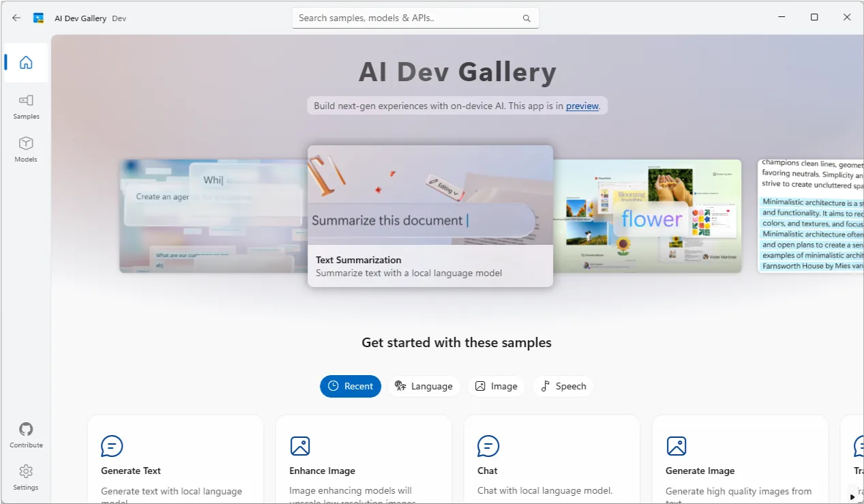Click the Generate Image picture icon
Screen dimensions: 864x504
(676, 446)
